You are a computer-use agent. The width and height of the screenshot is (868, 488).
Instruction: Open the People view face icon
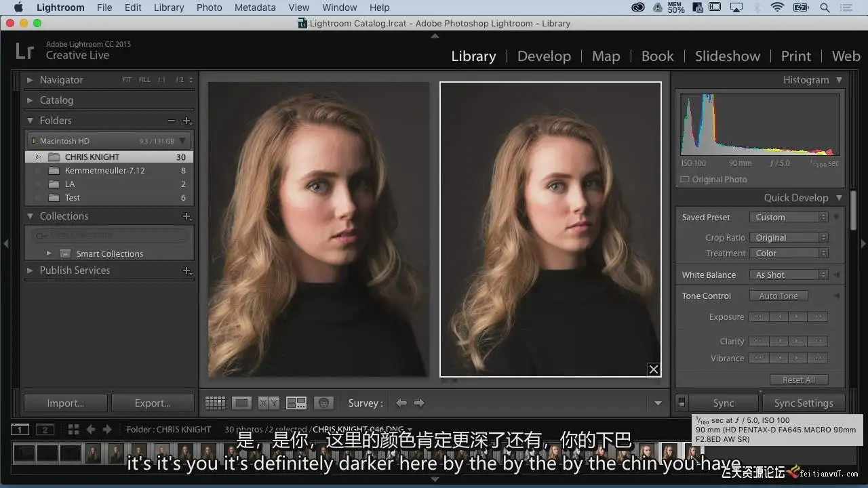click(x=325, y=403)
